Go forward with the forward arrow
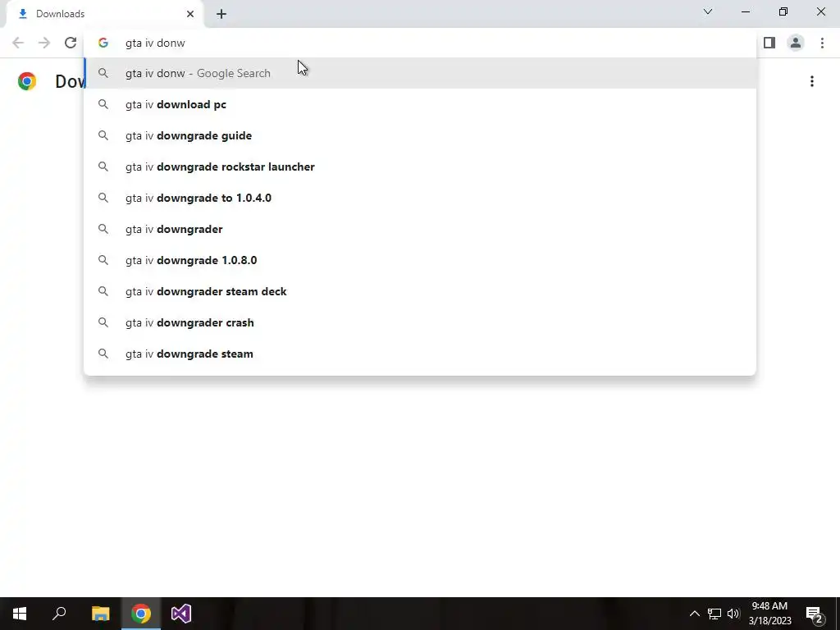Image resolution: width=840 pixels, height=630 pixels. tap(44, 43)
